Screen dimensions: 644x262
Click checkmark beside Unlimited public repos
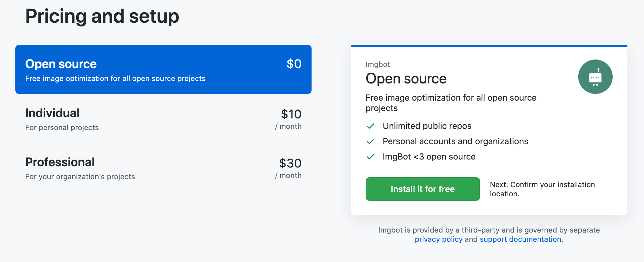(x=371, y=126)
